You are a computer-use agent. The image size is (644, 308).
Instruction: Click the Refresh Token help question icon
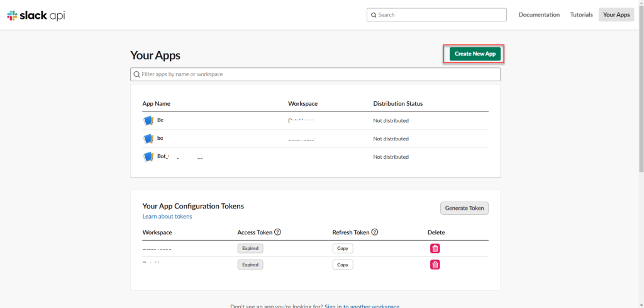pos(375,232)
